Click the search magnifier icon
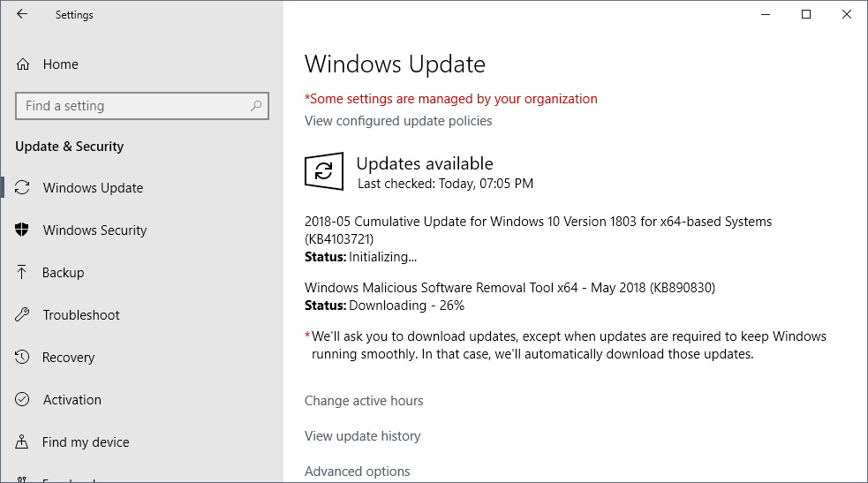868x483 pixels. [x=256, y=106]
